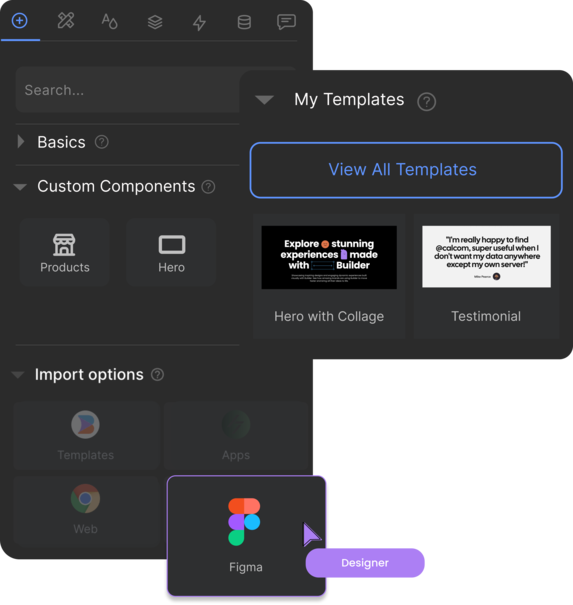Choose the Figma import option

[246, 536]
